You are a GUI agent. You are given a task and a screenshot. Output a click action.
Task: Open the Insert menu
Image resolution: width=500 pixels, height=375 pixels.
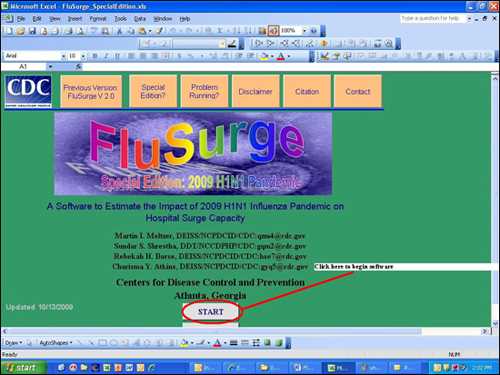[75, 19]
